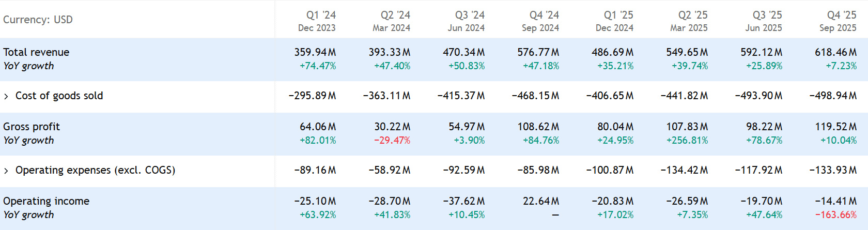
Task: Click the Operating income row label
Action: tap(47, 201)
